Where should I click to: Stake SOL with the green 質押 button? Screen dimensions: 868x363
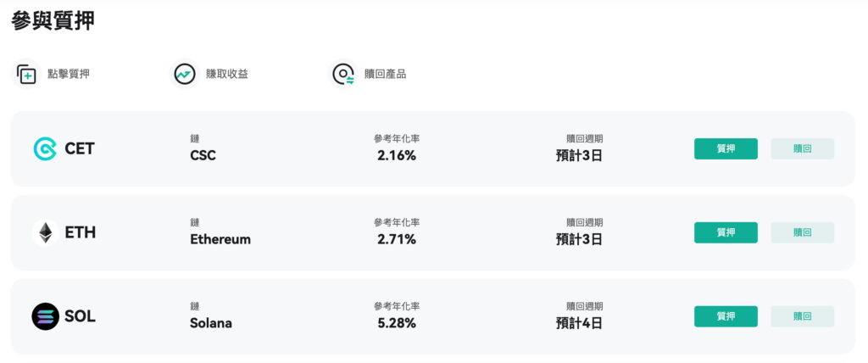point(726,316)
